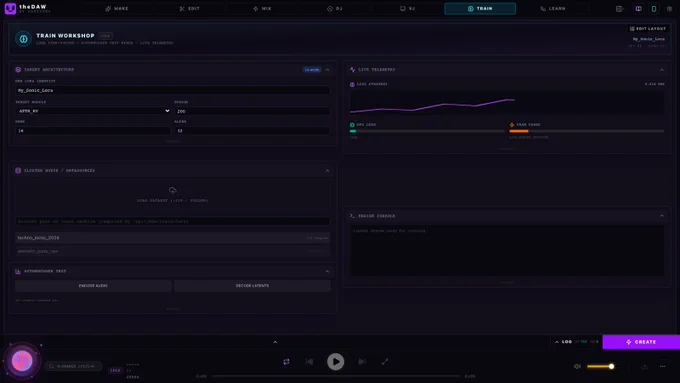Adjust the yellow volume slider

point(600,367)
